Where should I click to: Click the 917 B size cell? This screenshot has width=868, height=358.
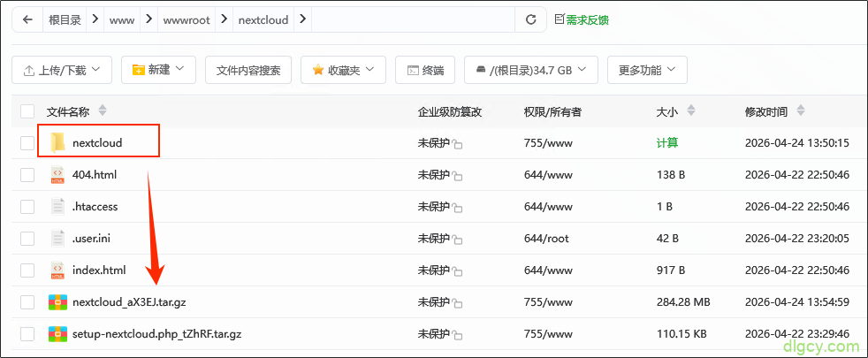671,270
